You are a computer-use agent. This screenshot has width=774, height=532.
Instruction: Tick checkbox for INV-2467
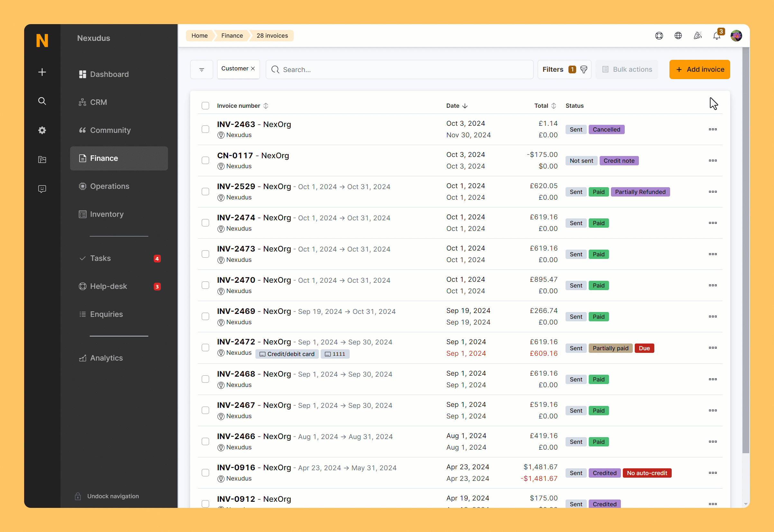click(x=205, y=411)
